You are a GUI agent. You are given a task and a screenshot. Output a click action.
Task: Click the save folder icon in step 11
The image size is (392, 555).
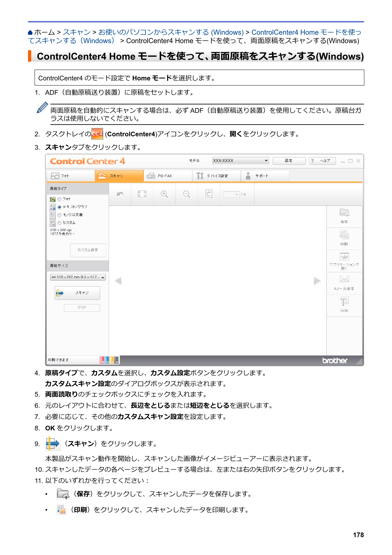point(63,494)
